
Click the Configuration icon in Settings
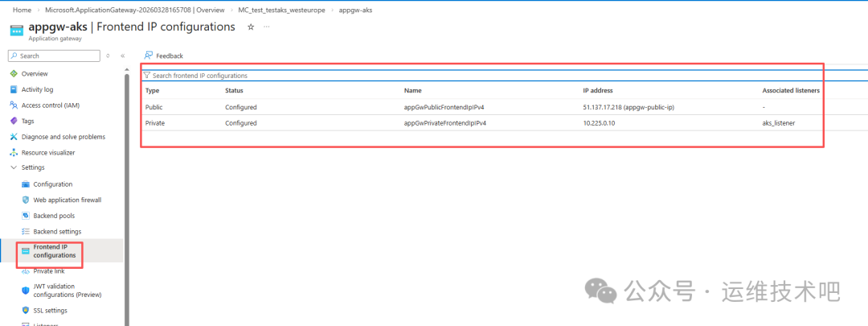pyautogui.click(x=26, y=184)
